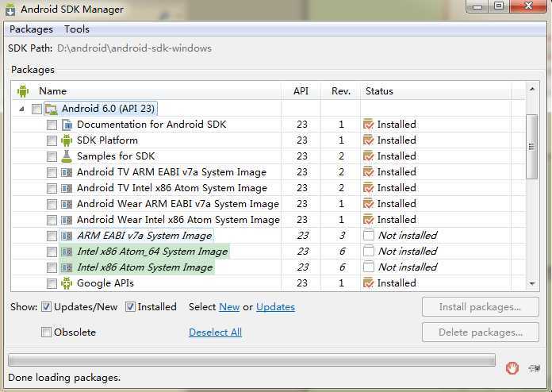552x392 pixels.
Task: Click the Google APIs android icon
Action: tap(67, 283)
